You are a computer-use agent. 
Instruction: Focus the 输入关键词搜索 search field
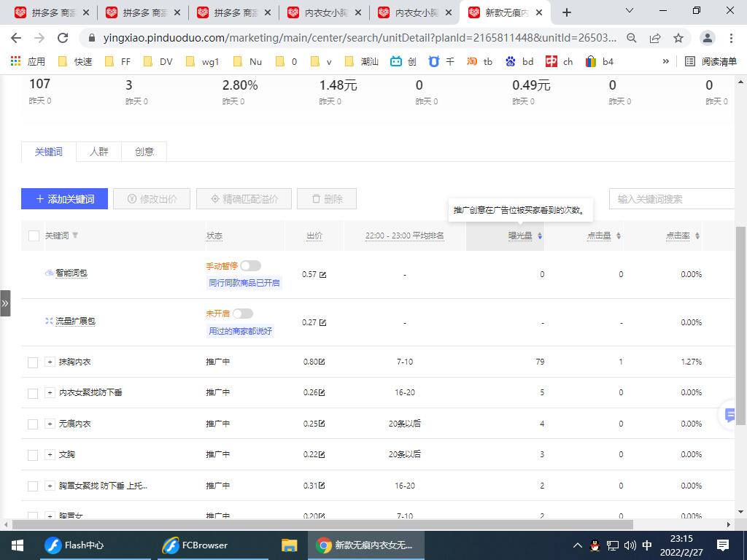[x=672, y=199]
